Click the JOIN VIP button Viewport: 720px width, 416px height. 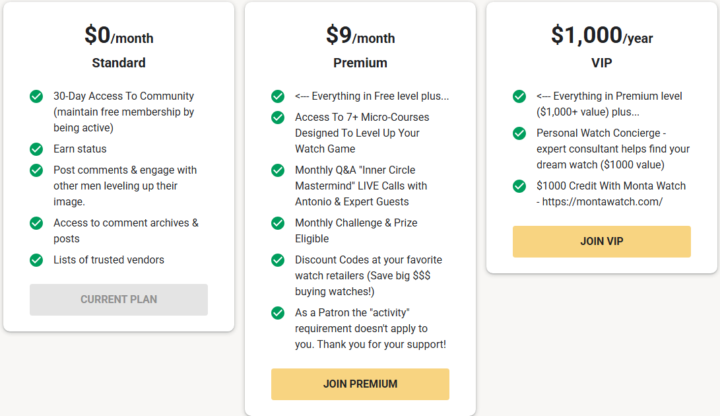pyautogui.click(x=601, y=241)
